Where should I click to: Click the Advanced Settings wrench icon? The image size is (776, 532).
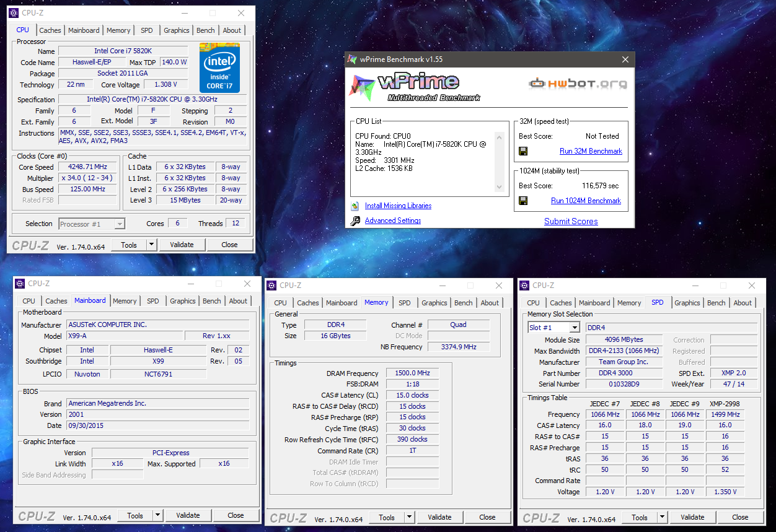(x=355, y=220)
